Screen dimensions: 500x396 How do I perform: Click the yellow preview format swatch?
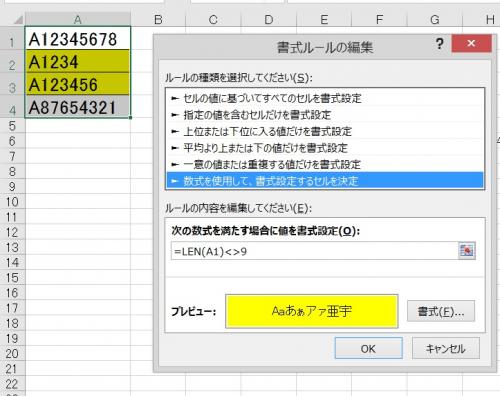coord(312,311)
